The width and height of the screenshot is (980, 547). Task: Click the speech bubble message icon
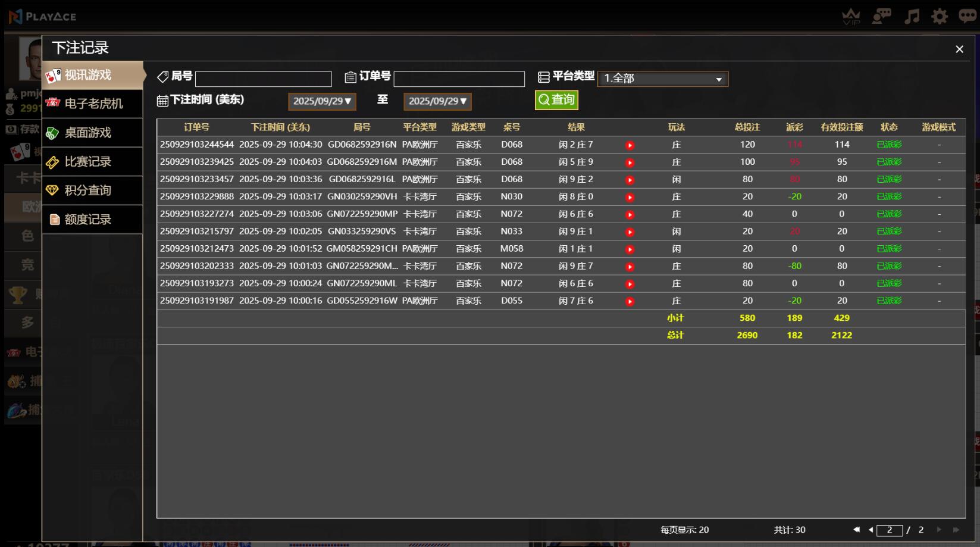point(968,16)
